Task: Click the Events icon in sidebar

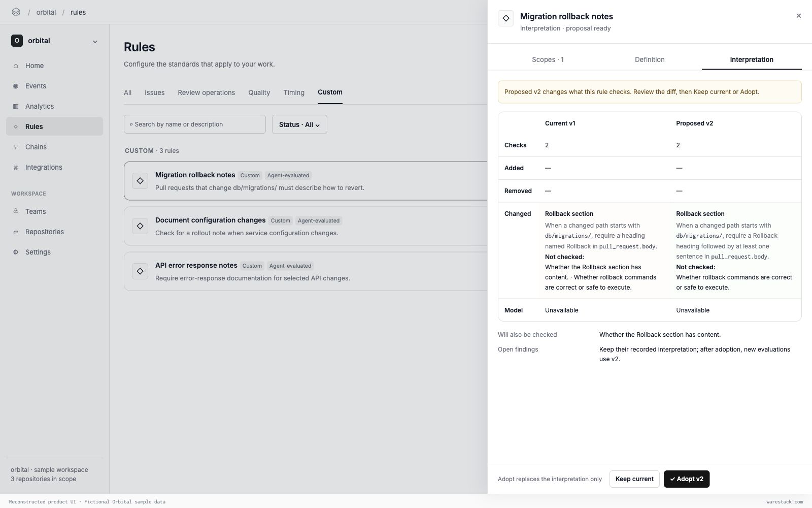Action: pyautogui.click(x=16, y=86)
